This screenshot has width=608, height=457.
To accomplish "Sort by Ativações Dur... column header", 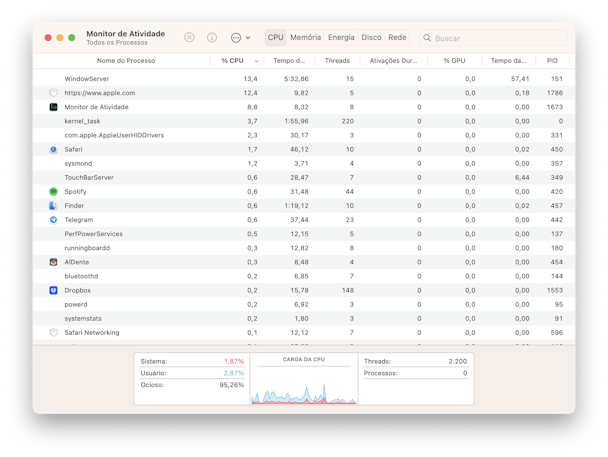I will click(393, 60).
